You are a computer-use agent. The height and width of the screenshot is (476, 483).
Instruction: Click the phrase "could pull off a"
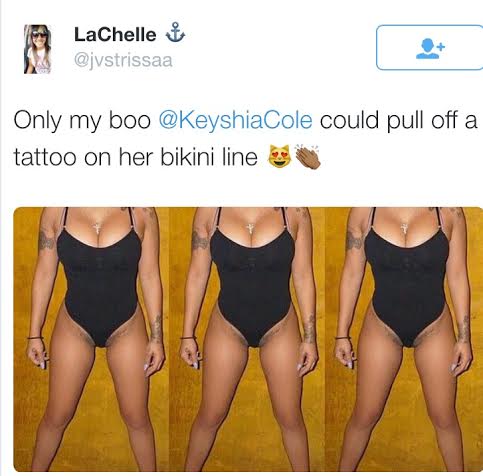399,120
